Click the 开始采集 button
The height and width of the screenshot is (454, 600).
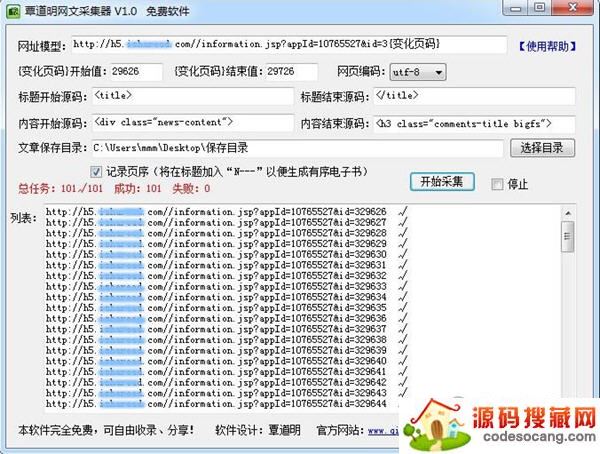click(x=442, y=182)
